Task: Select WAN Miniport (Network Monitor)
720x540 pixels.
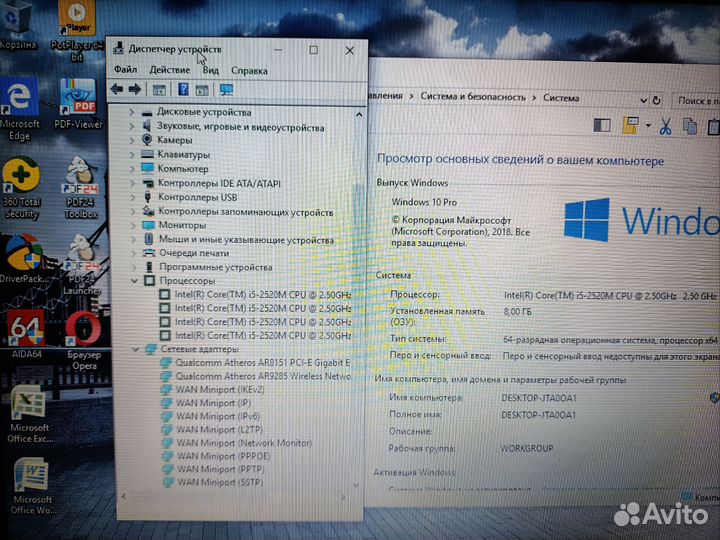Action: tap(245, 443)
